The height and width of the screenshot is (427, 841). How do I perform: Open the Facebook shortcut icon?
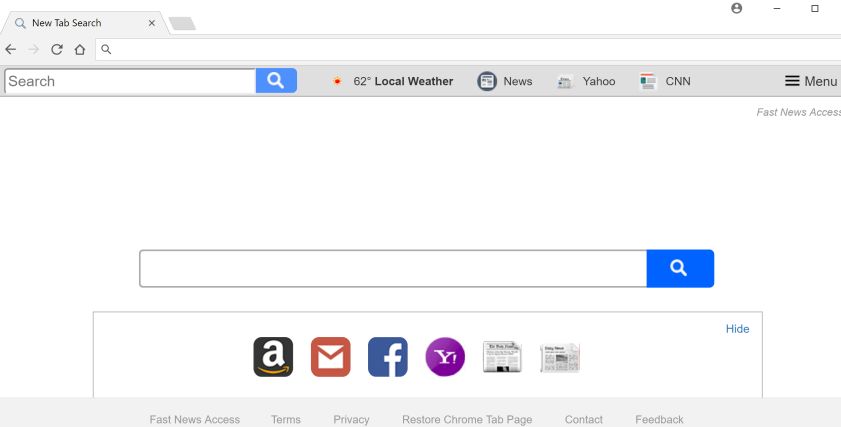[388, 357]
